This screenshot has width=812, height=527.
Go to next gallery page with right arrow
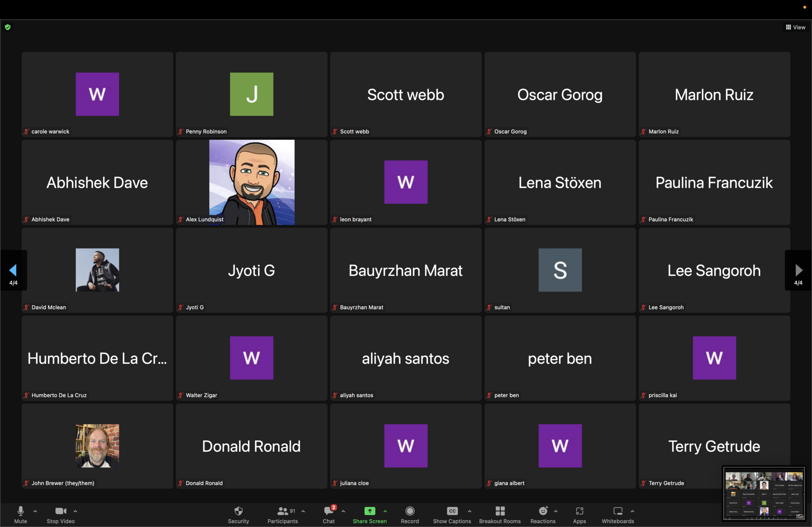(x=798, y=270)
